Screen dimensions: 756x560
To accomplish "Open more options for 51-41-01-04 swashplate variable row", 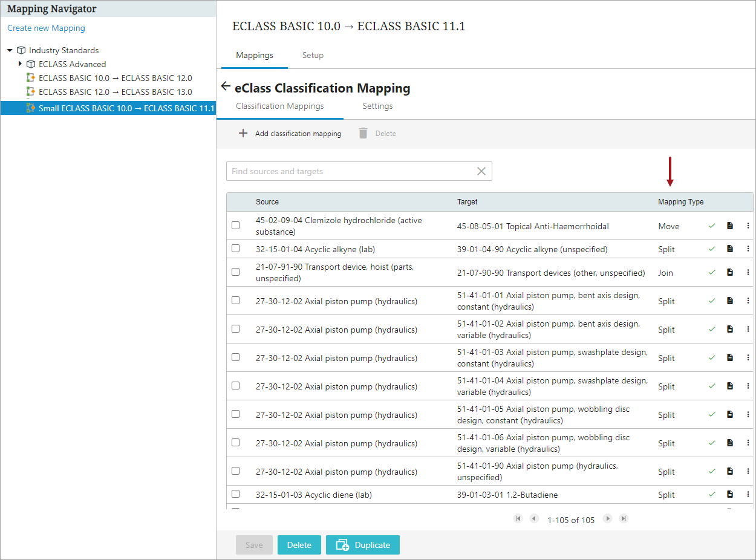I will pyautogui.click(x=748, y=386).
